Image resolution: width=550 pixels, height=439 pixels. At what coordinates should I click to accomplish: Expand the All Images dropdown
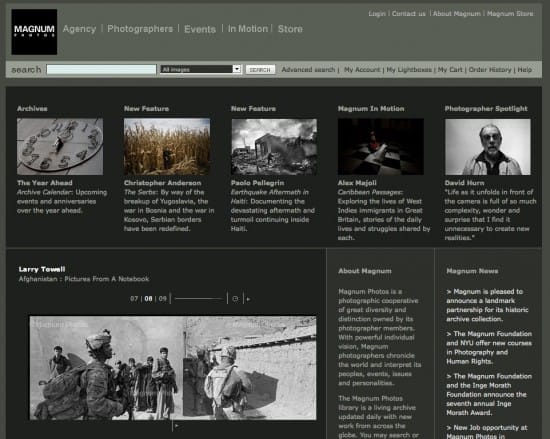[x=200, y=69]
